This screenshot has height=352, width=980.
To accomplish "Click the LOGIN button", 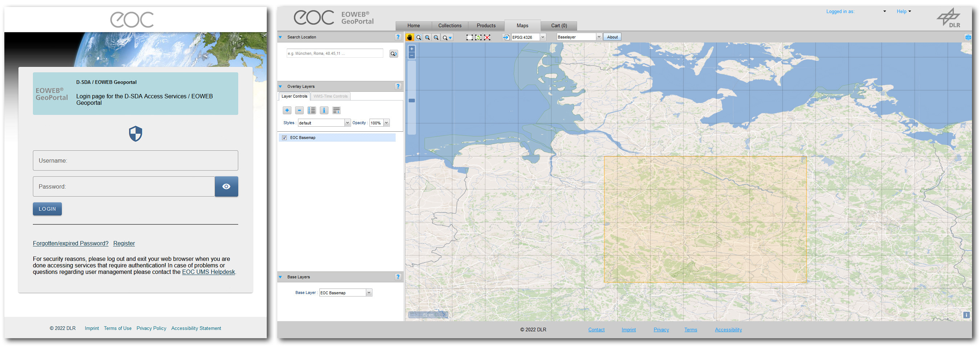I will click(47, 209).
